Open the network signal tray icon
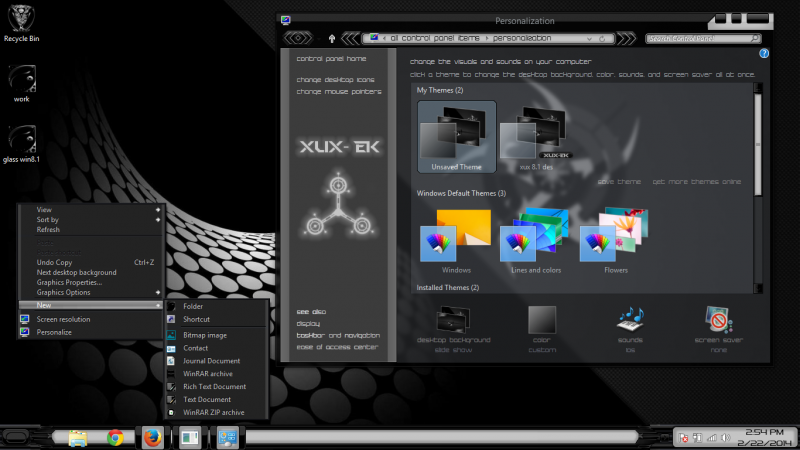This screenshot has width=800, height=450. click(712, 438)
